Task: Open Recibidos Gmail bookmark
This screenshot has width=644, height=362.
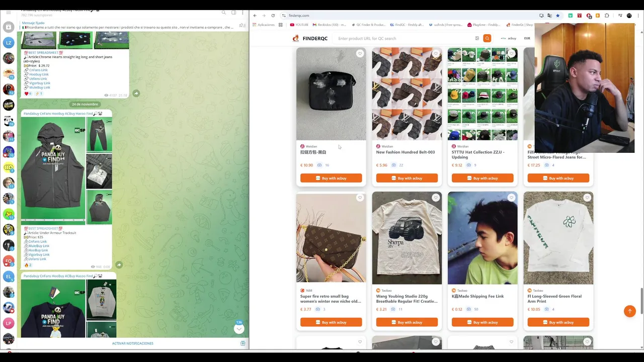Action: pyautogui.click(x=330, y=25)
